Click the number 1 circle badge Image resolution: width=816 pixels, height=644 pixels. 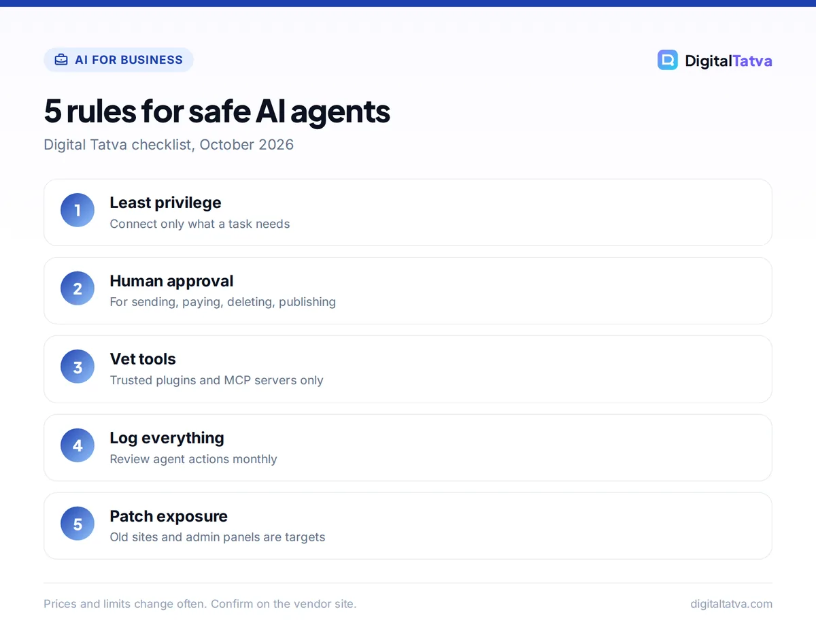78,210
